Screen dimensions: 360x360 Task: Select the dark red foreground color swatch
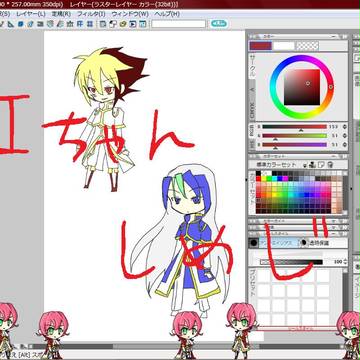(x=261, y=46)
